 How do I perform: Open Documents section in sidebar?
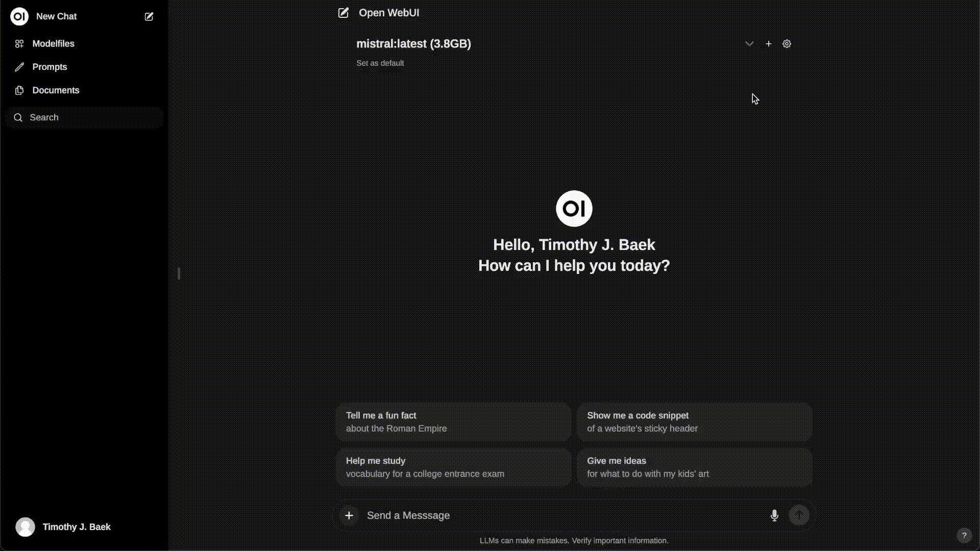coord(56,90)
